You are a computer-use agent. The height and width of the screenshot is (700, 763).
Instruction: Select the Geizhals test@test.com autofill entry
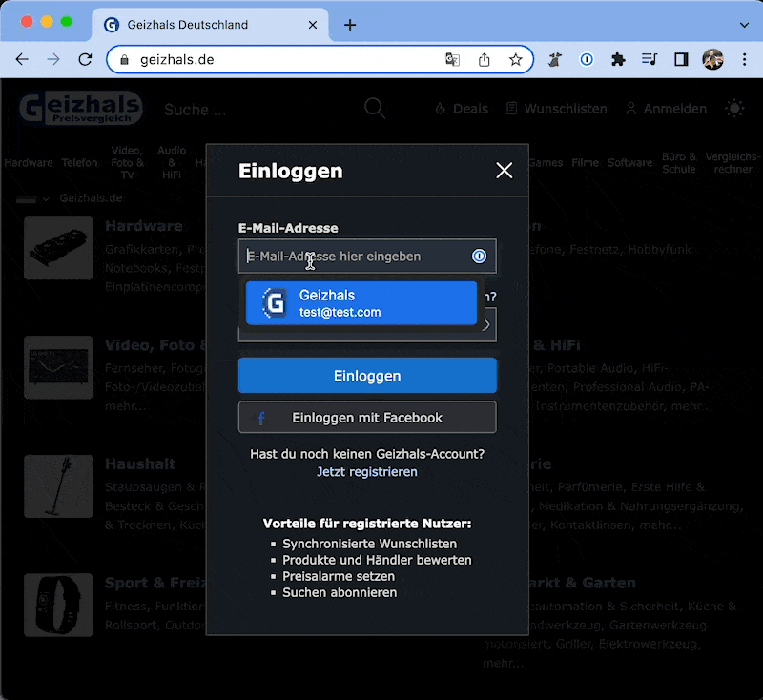click(361, 303)
